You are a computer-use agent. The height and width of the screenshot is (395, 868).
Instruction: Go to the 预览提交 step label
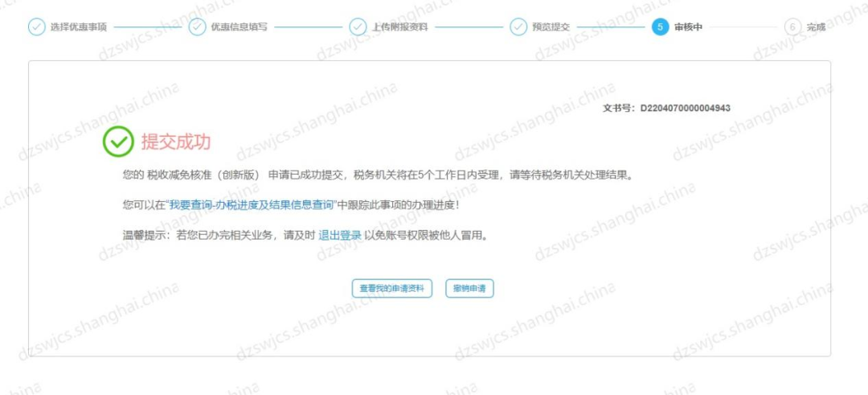(551, 27)
